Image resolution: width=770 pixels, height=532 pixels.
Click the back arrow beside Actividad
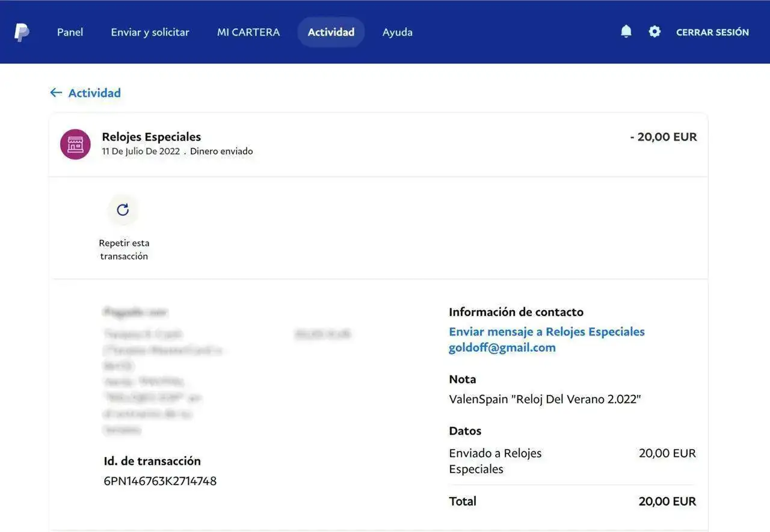tap(56, 93)
